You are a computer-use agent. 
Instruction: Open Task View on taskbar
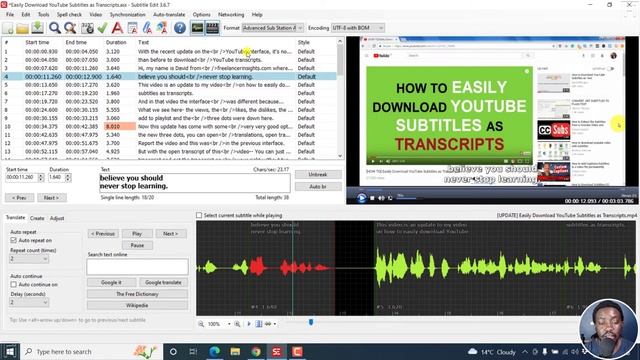point(193,351)
